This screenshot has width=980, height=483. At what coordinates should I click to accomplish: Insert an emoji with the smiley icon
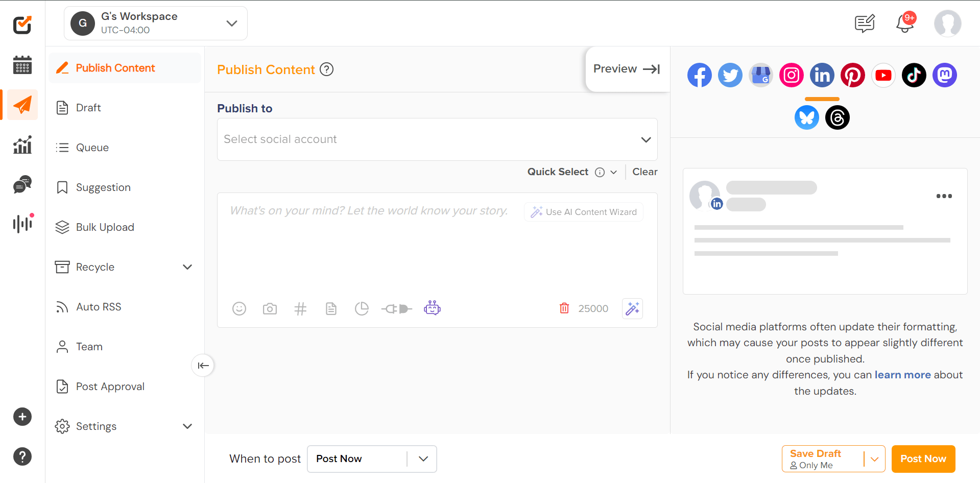pyautogui.click(x=239, y=308)
